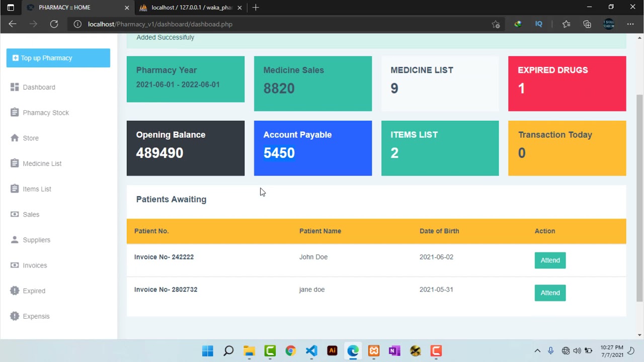Click the IQ extension icon

tap(539, 24)
